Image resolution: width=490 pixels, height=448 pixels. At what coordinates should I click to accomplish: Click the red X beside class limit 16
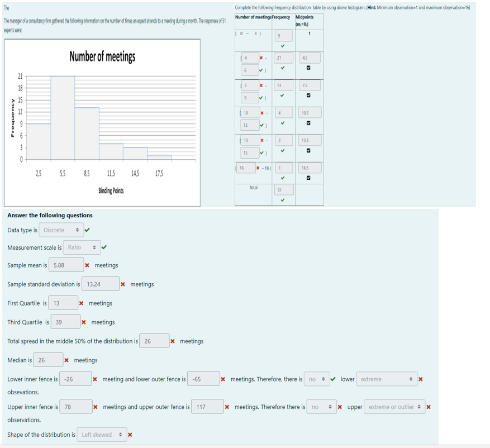point(258,168)
